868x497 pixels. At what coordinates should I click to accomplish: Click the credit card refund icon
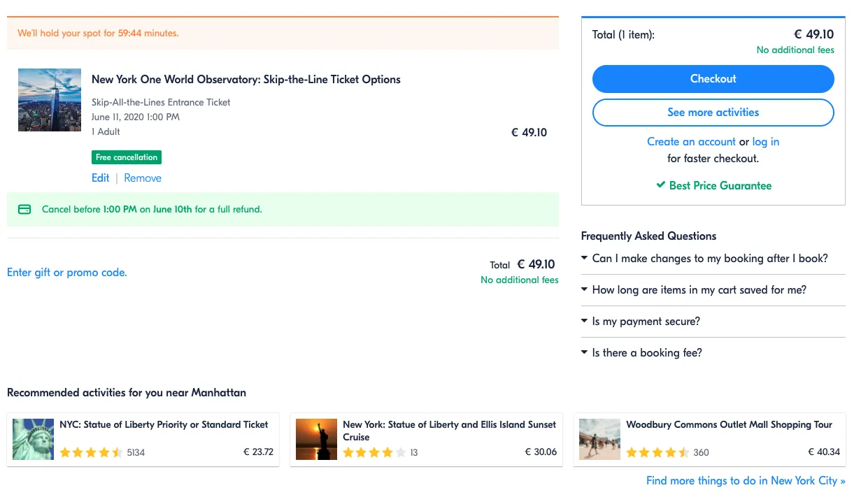pos(24,209)
